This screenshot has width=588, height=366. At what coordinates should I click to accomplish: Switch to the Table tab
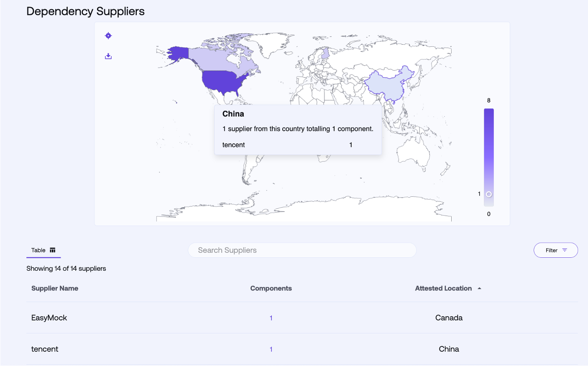click(x=43, y=250)
